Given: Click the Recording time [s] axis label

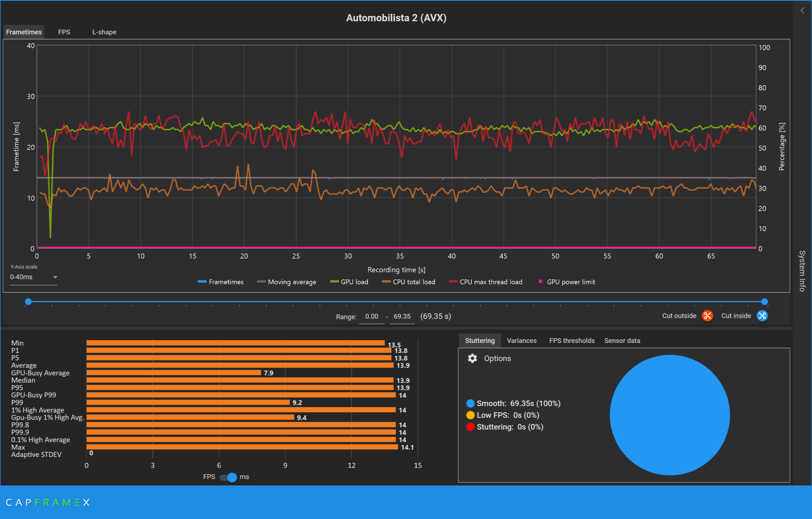Looking at the screenshot, I should [396, 270].
